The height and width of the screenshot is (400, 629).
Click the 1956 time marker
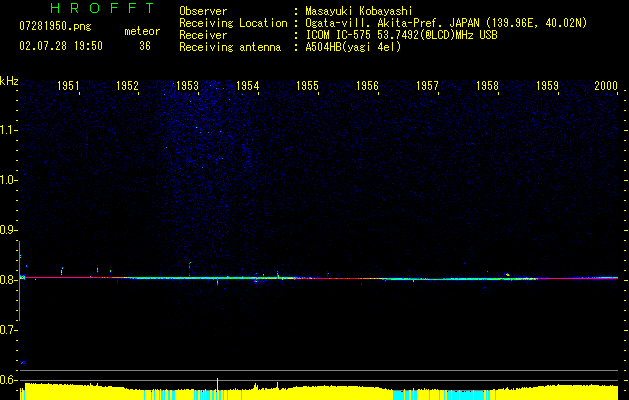[x=367, y=86]
